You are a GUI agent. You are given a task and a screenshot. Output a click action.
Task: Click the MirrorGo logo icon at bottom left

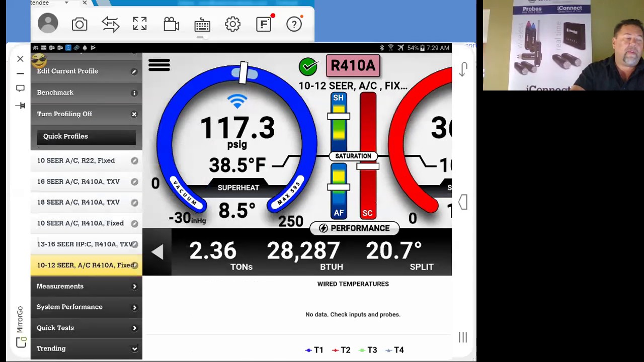point(21,342)
